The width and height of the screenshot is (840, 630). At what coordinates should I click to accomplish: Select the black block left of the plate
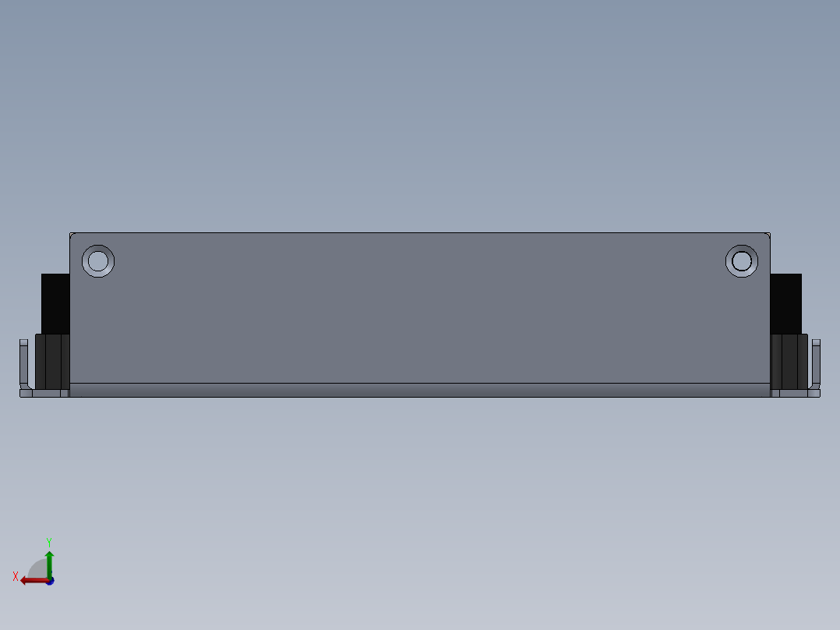pos(55,303)
